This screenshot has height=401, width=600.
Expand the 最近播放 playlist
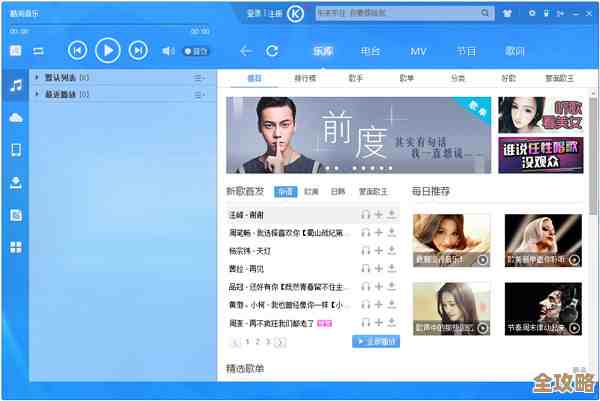37,94
